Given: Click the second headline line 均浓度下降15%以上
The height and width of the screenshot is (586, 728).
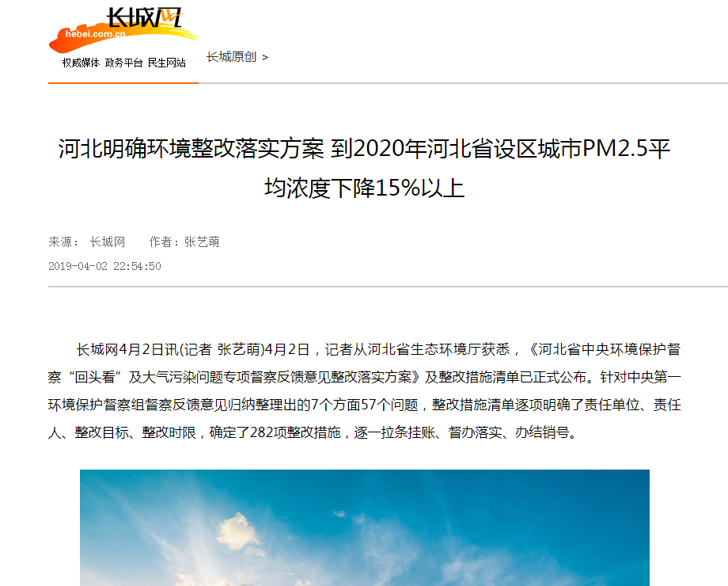Looking at the screenshot, I should coord(365,188).
